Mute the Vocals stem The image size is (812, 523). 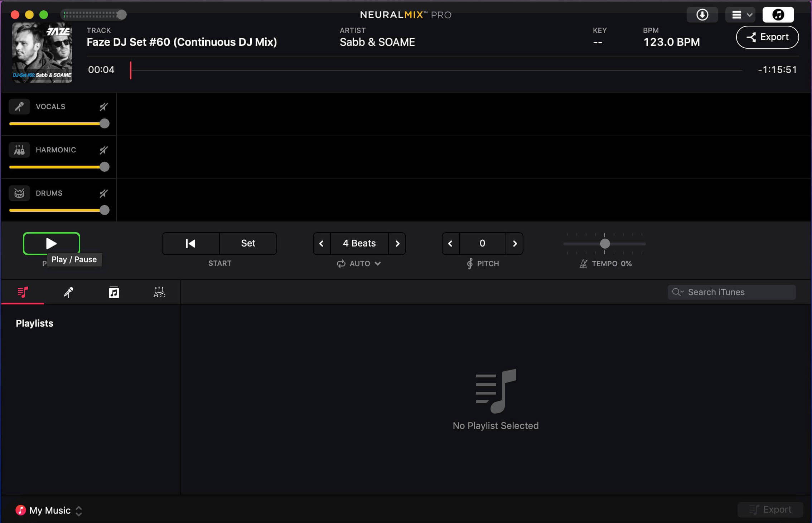tap(103, 107)
